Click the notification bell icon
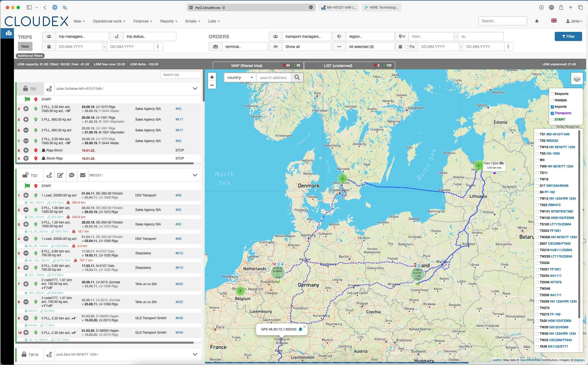Image resolution: width=588 pixels, height=365 pixels. pyautogui.click(x=537, y=21)
